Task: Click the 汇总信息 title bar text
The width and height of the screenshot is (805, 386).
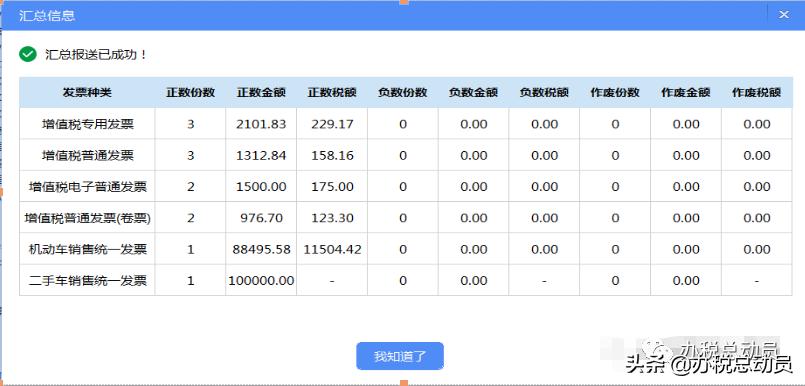Action: pyautogui.click(x=47, y=15)
